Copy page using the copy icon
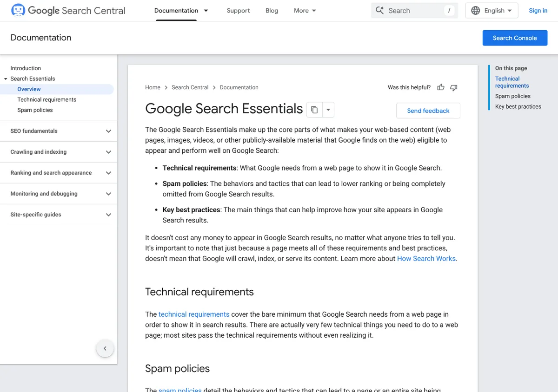Screen dimensions: 558x392 [x=314, y=110]
